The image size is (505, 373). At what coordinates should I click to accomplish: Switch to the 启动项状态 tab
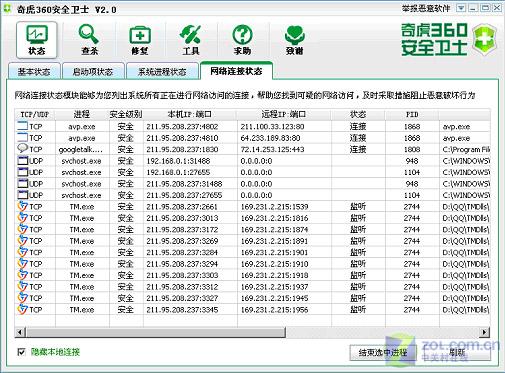coord(93,71)
